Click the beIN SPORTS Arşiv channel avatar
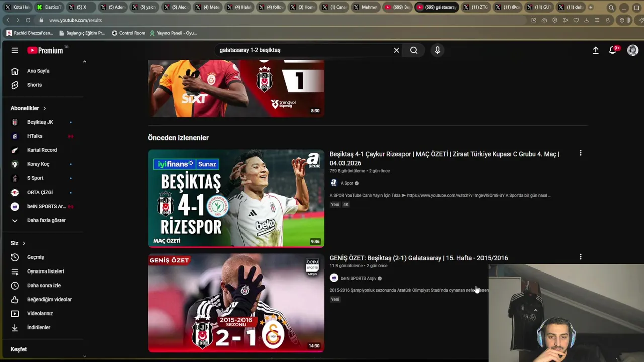Screen dimensions: 644x362 (333, 278)
